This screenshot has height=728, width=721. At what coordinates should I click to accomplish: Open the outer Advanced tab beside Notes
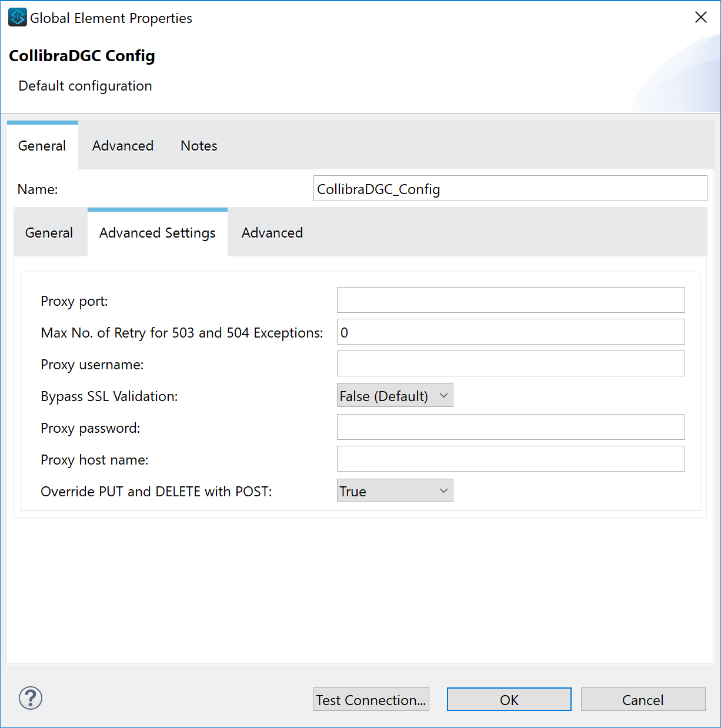point(123,146)
